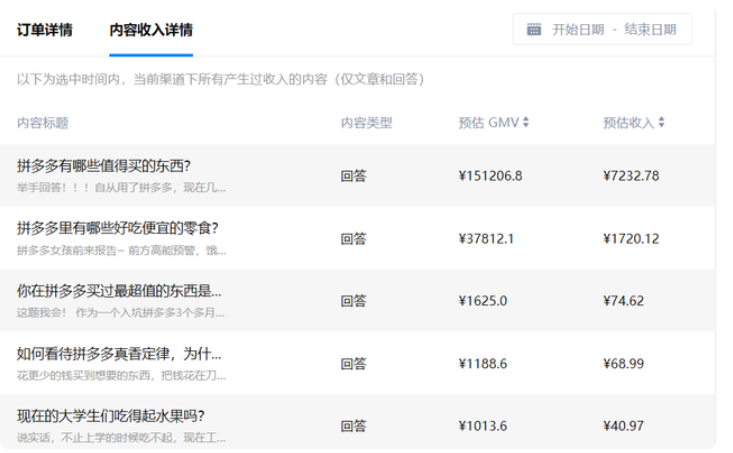
Task: Click income value ¥68.99
Action: click(x=623, y=364)
